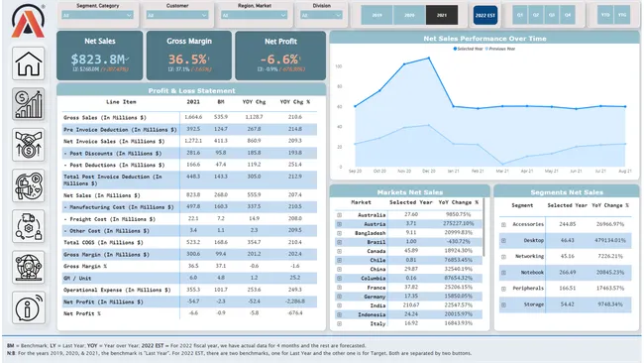Click the Selected Year legend marker

pos(455,49)
